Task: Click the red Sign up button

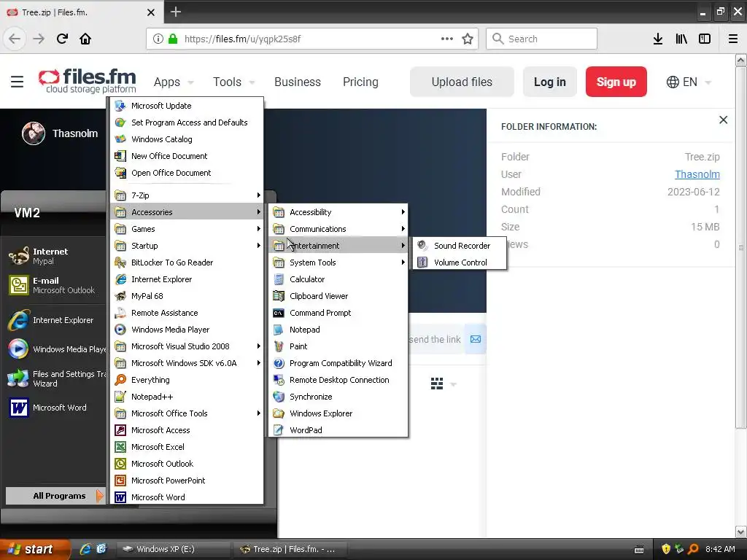Action: click(616, 82)
